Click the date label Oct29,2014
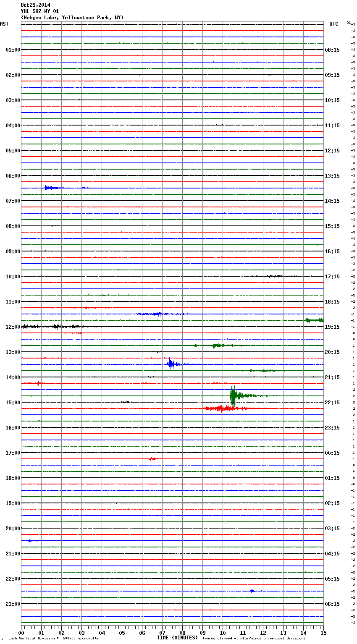Viewport: 357px width, 644px height. (x=35, y=5)
